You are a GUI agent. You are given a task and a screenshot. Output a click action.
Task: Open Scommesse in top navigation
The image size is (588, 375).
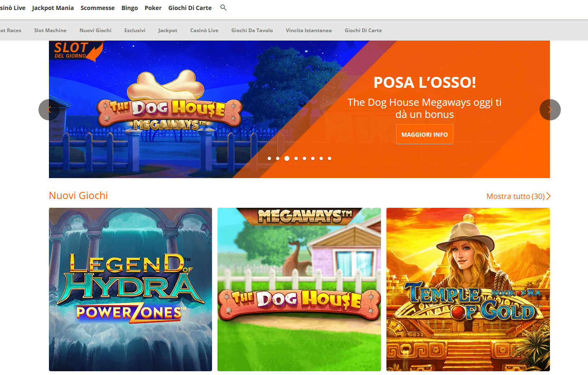[97, 8]
